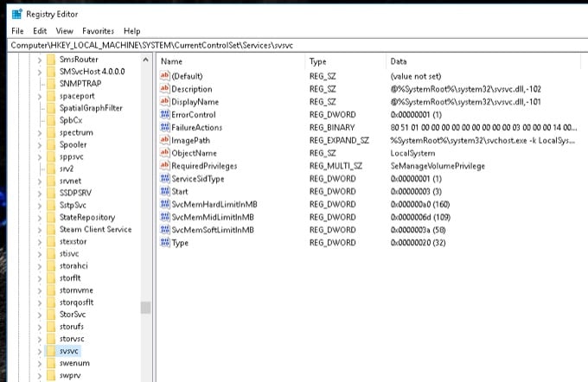Sort by the Data column header
588x382 pixels.
click(x=483, y=61)
